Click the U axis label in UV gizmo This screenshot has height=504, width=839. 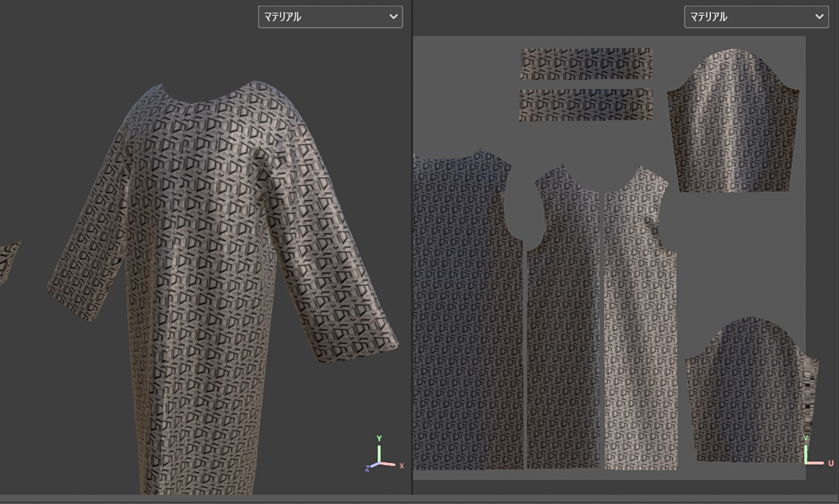[831, 463]
